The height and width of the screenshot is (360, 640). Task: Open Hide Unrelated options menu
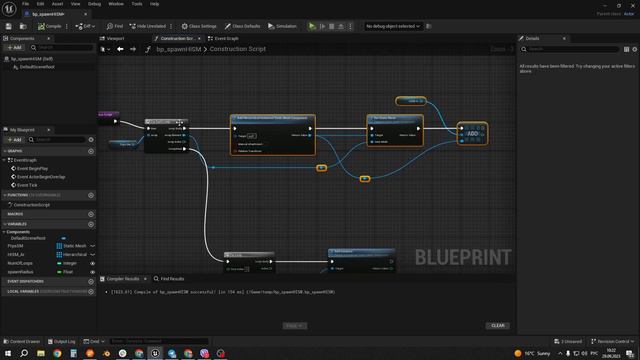click(171, 26)
